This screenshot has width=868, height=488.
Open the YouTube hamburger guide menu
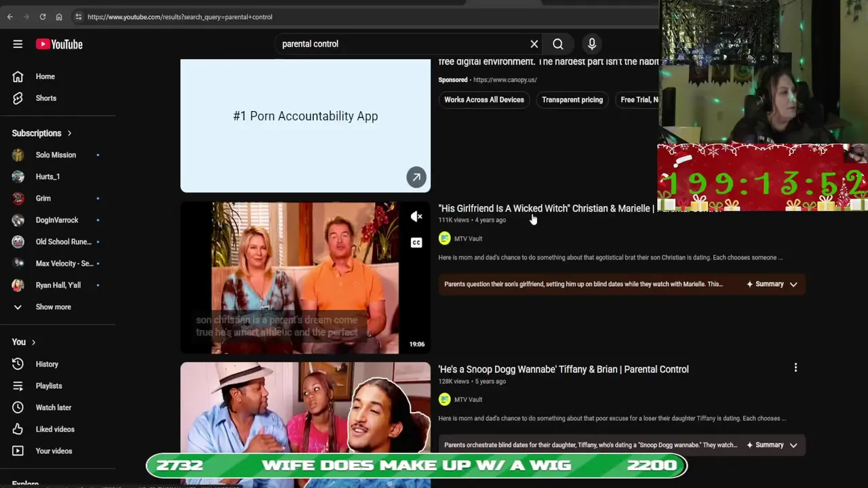(x=18, y=44)
